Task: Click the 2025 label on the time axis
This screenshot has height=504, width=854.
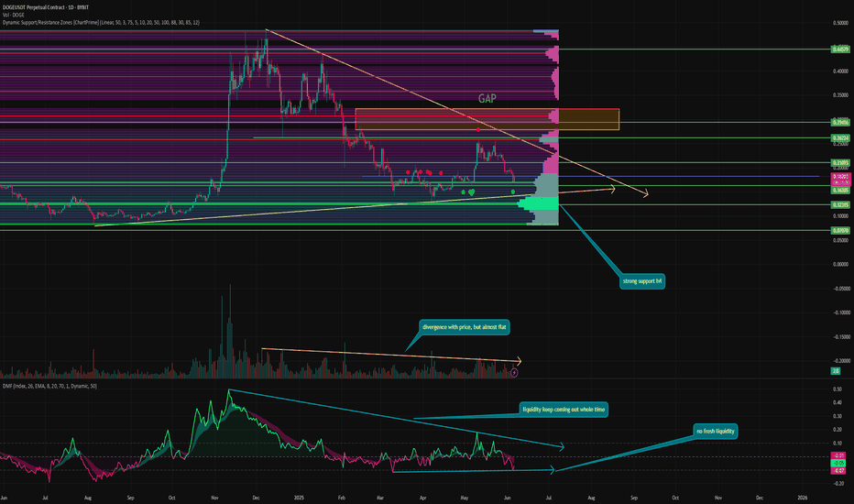Action: pos(299,498)
